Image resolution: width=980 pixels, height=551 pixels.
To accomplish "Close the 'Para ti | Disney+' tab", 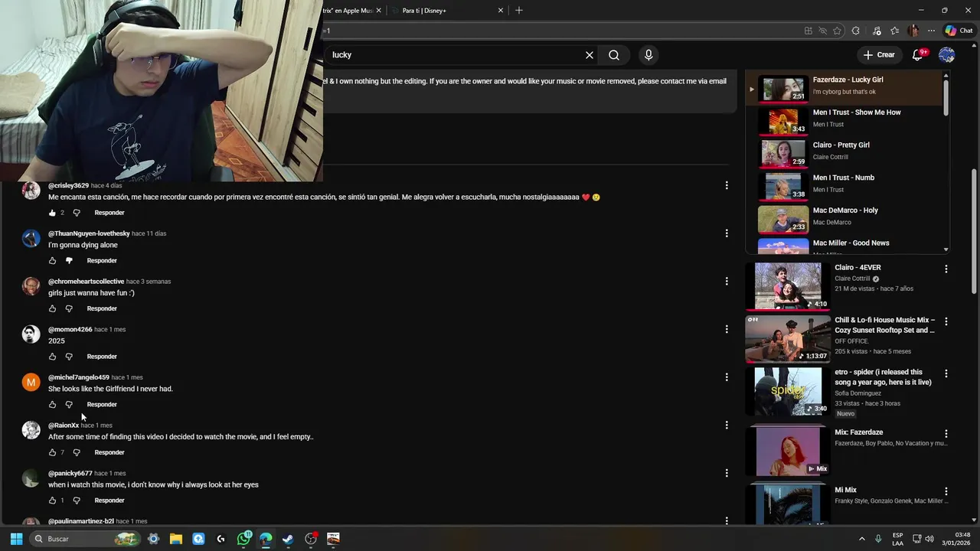I will pos(501,11).
